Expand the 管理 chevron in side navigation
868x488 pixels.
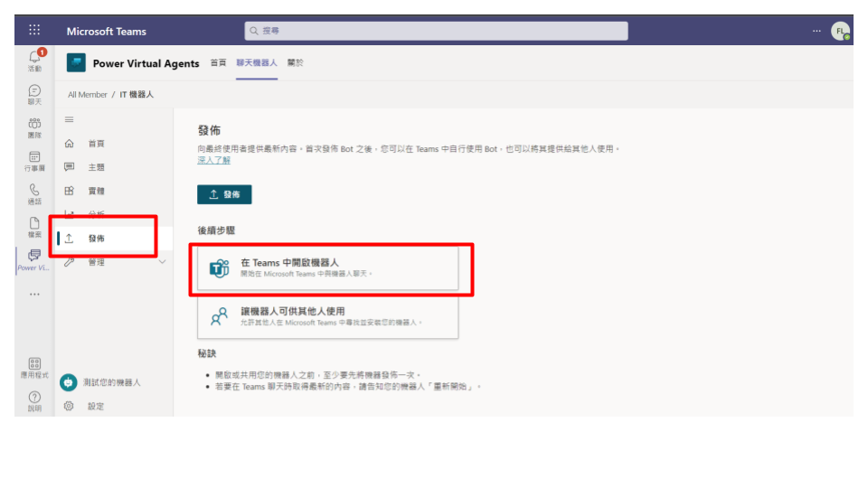pos(162,262)
